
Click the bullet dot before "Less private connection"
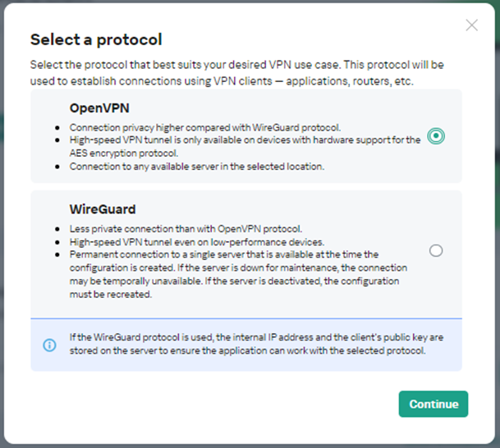(x=57, y=230)
